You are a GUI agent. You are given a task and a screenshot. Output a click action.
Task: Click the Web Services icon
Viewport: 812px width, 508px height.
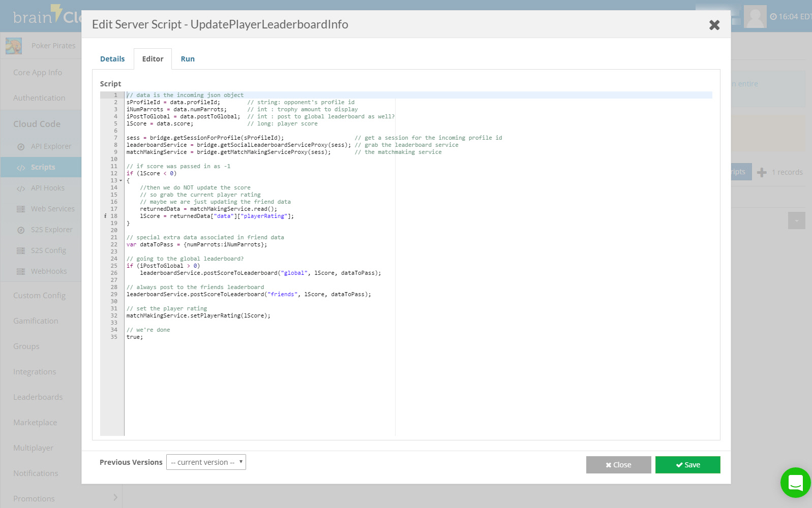coord(21,209)
